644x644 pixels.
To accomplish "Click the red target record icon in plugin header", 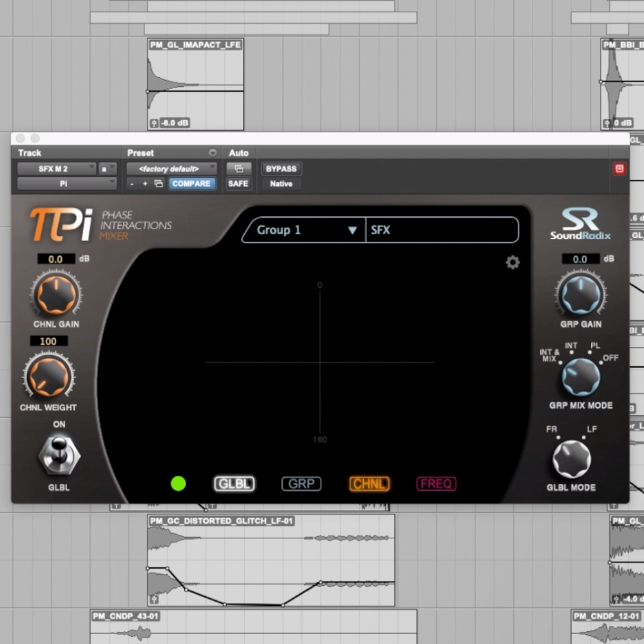I will click(620, 168).
